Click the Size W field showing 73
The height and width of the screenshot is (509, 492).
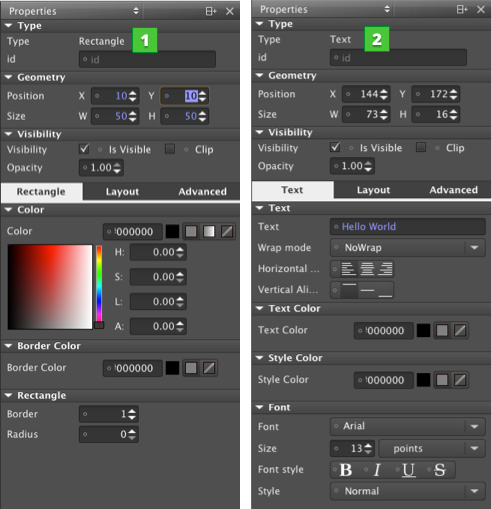pyautogui.click(x=366, y=114)
